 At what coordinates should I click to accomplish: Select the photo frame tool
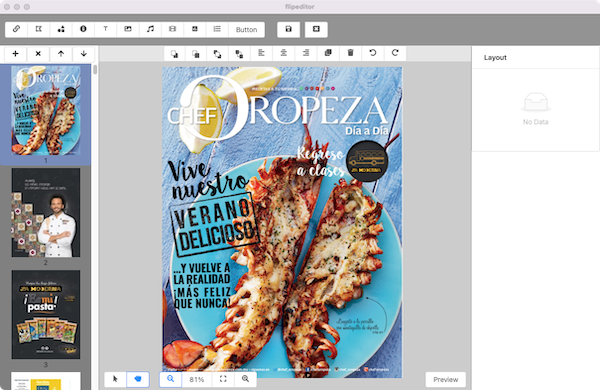pyautogui.click(x=195, y=29)
